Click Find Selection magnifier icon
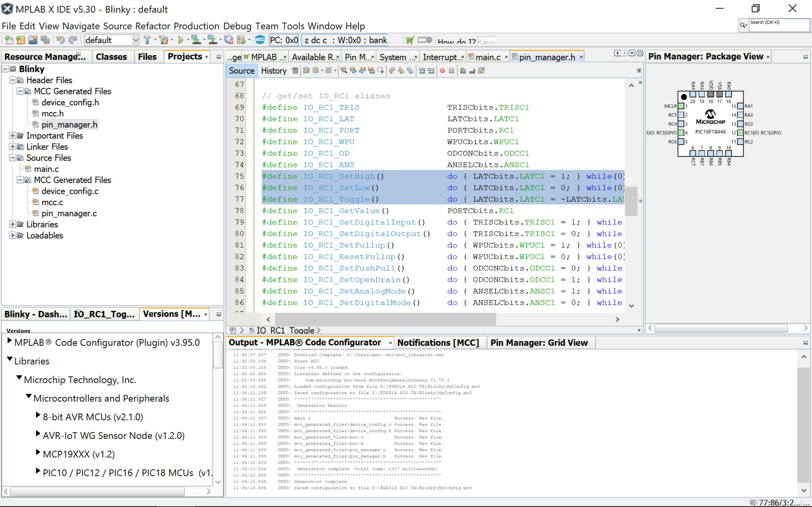 pyautogui.click(x=344, y=71)
